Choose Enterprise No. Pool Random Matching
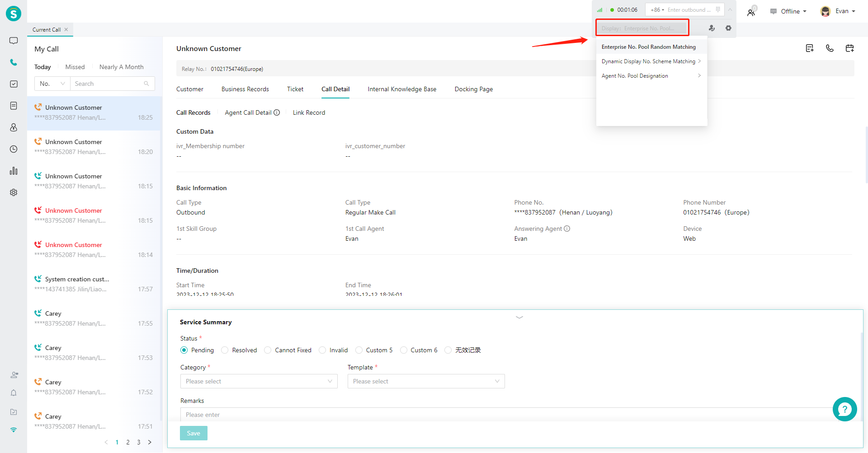Image resolution: width=868 pixels, height=453 pixels. tap(651, 47)
